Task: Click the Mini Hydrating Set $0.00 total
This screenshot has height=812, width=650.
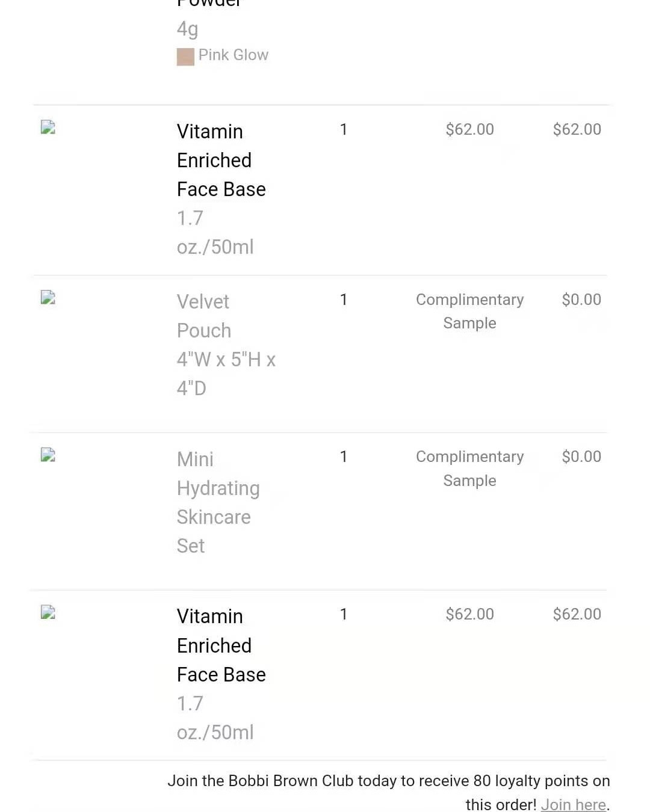Action: 581,457
